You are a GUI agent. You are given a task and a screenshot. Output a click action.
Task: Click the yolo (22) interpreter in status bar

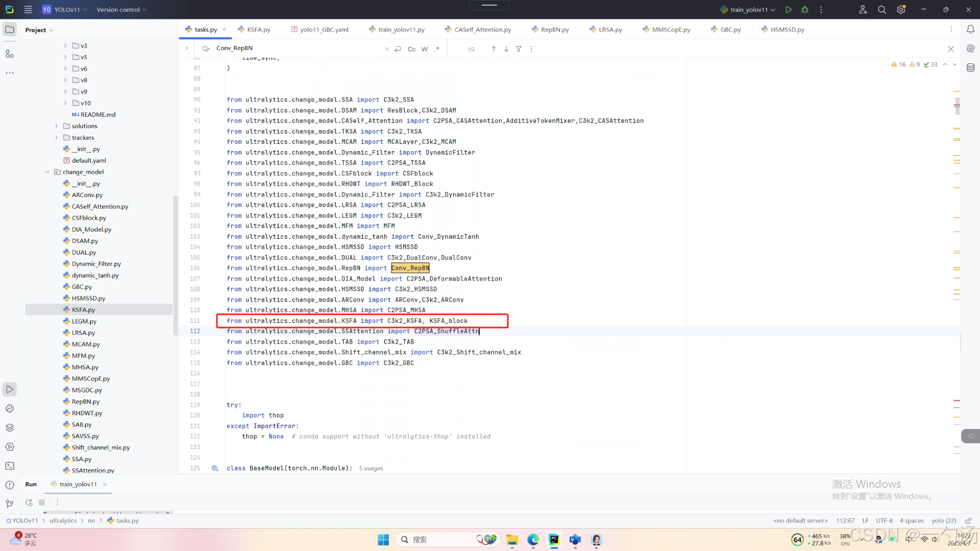pos(943,520)
